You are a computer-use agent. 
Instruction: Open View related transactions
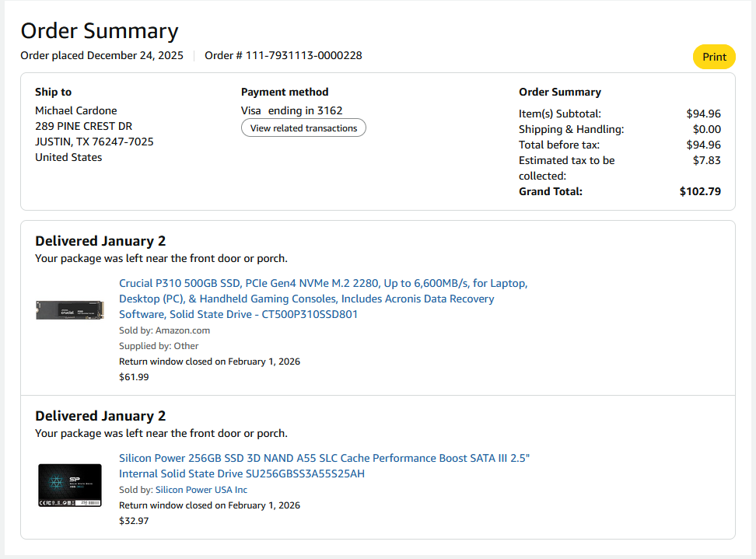click(x=303, y=128)
